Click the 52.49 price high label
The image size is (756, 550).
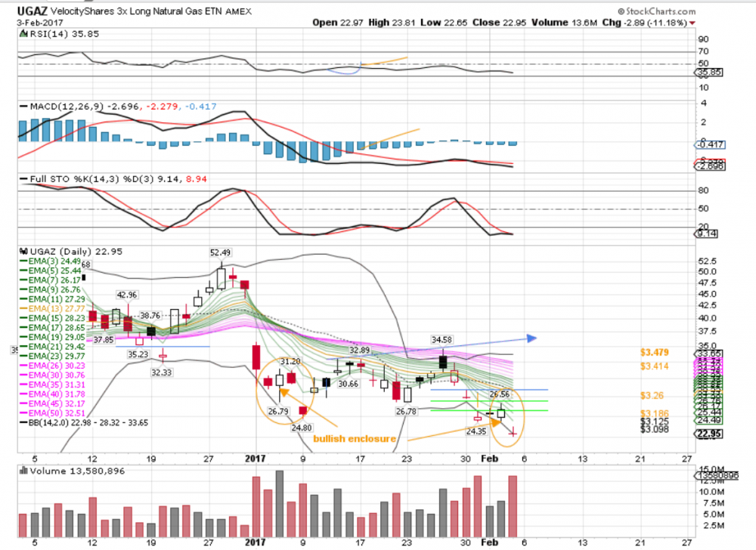(220, 252)
